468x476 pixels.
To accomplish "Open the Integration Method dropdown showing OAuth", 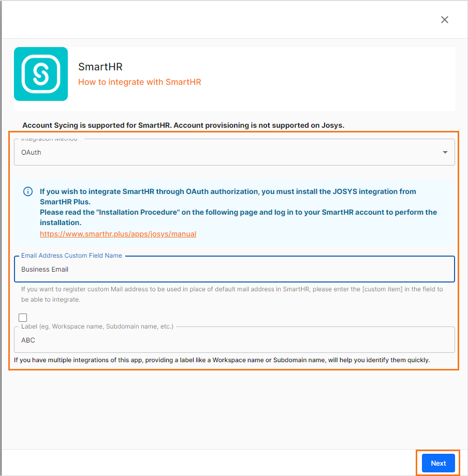I will tap(234, 152).
